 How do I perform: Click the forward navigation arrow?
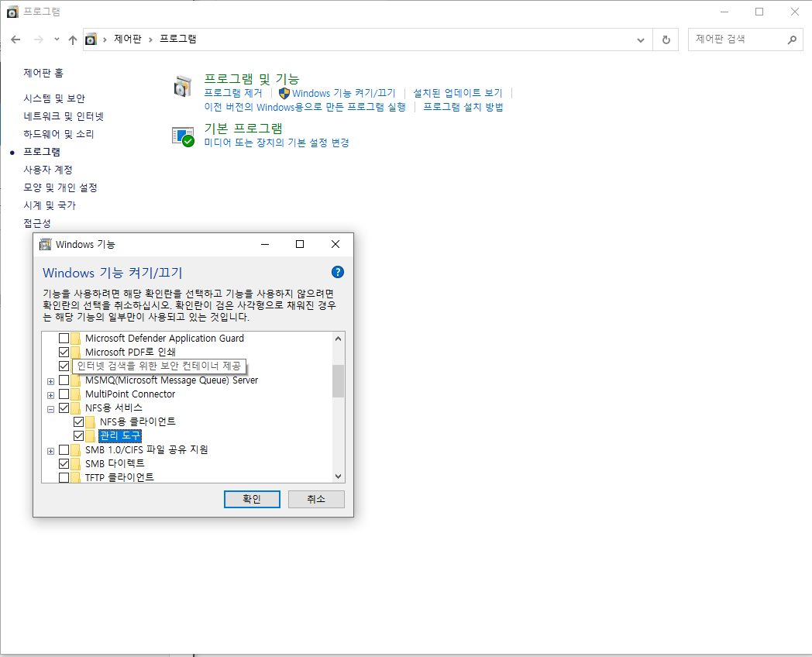tap(38, 40)
